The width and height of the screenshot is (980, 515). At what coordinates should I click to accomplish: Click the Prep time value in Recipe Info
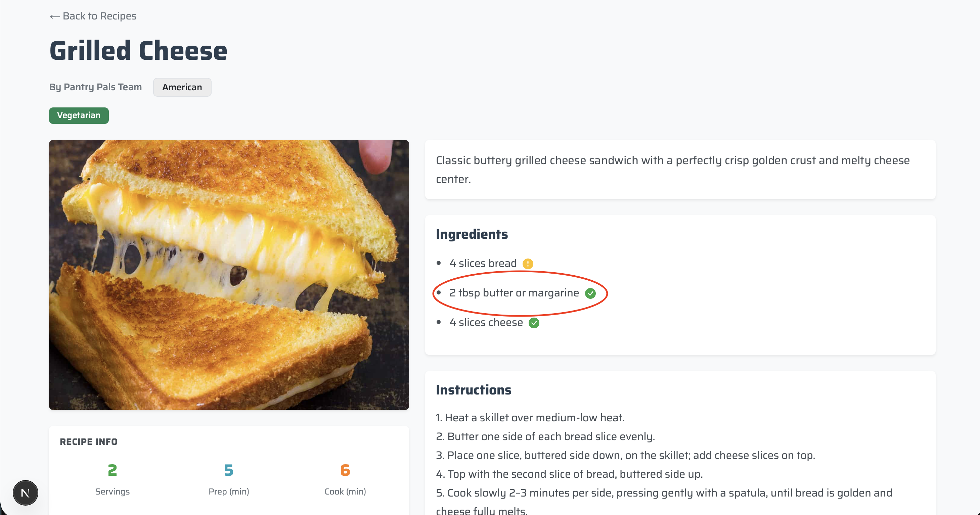pos(228,470)
